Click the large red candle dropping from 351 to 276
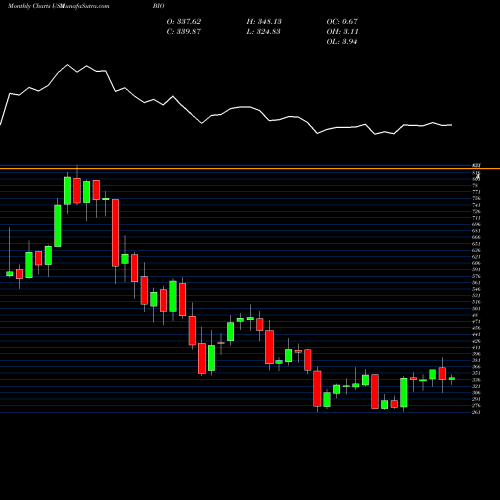500x500 pixels. 375,391
